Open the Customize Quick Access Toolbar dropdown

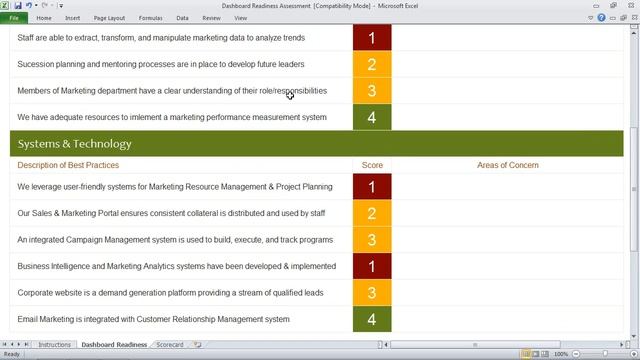click(61, 6)
